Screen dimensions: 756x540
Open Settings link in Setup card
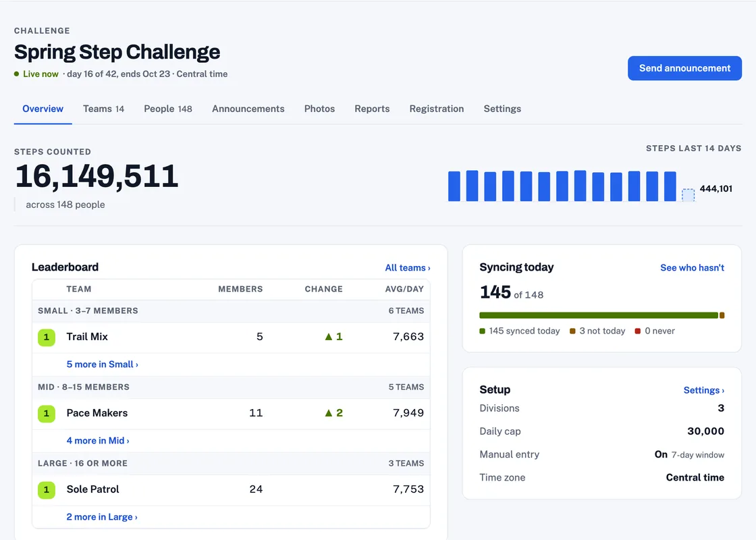[703, 390]
